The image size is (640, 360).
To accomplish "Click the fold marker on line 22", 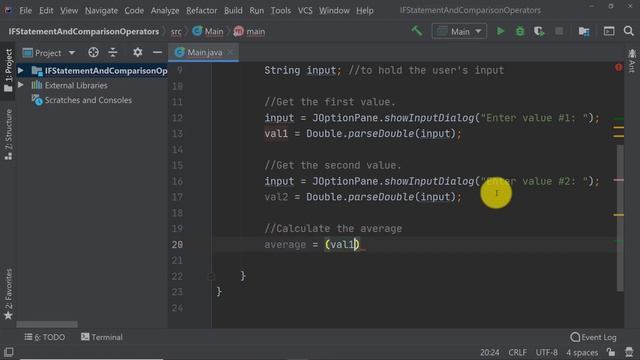I will pyautogui.click(x=211, y=276).
